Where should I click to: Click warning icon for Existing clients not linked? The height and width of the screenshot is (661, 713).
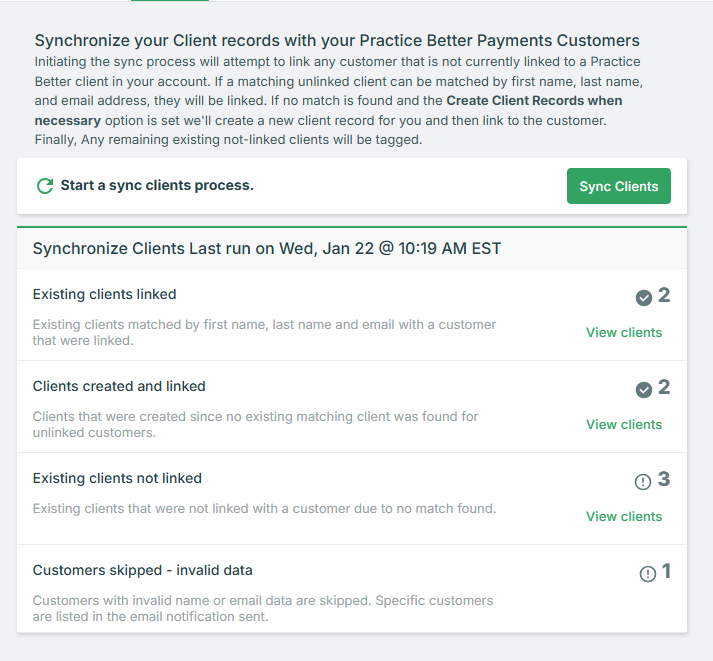coord(643,481)
